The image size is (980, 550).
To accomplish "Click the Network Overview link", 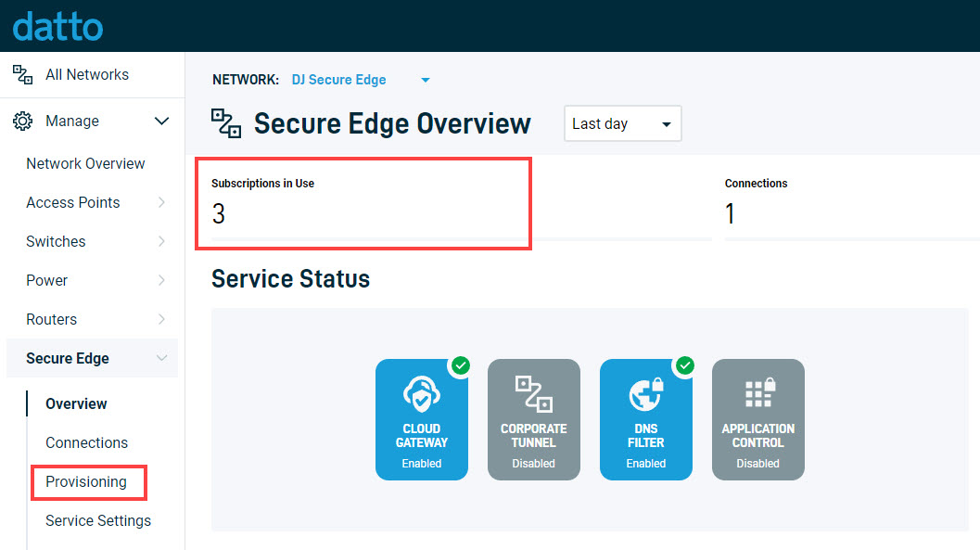I will pos(85,163).
